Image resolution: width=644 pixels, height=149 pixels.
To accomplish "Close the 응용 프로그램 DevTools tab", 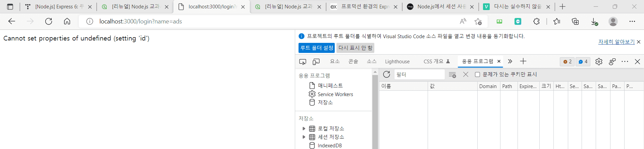I will point(499,61).
